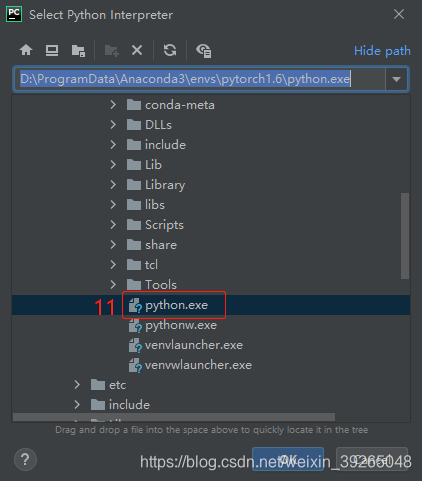The width and height of the screenshot is (422, 481).
Task: Go to the Home directory icon
Action: (26, 50)
